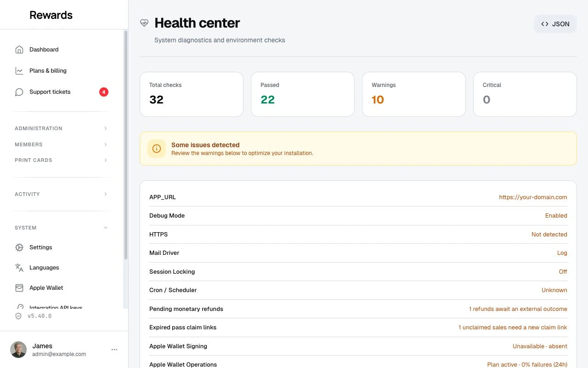Click the Total checks card

192,94
